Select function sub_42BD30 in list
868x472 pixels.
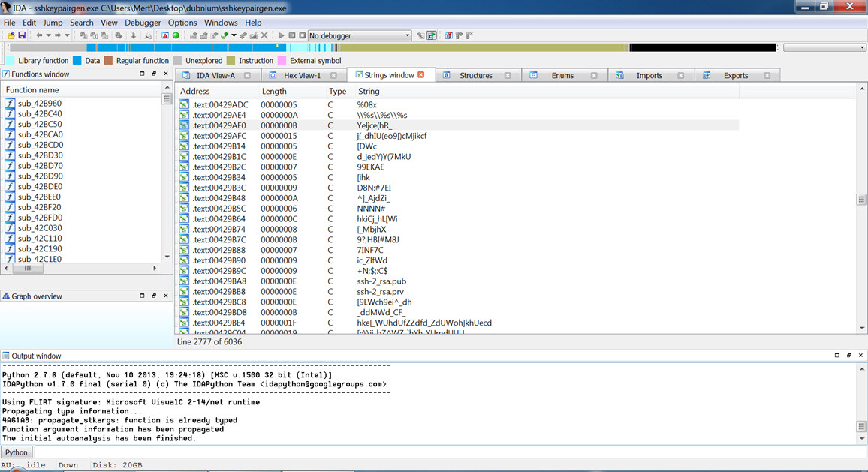[x=40, y=155]
